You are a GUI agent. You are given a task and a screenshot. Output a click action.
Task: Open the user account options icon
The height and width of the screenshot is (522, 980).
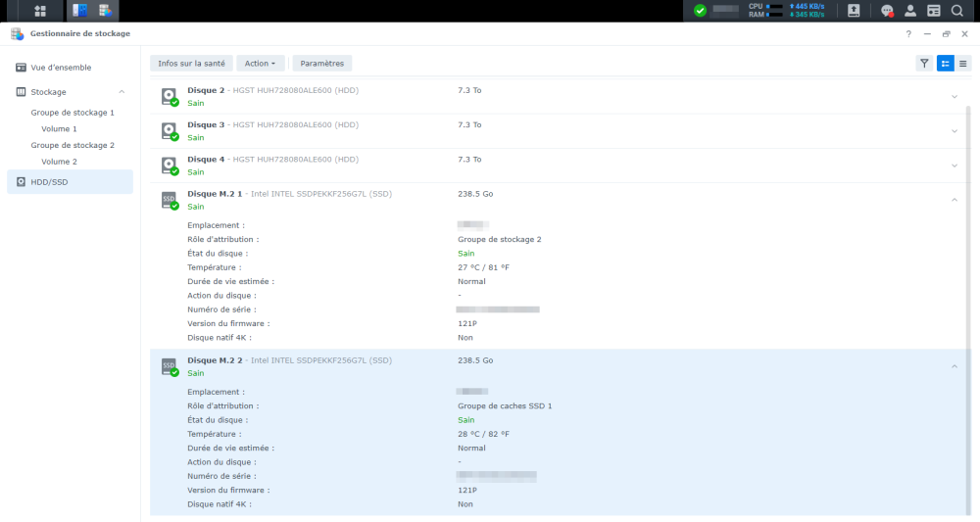pyautogui.click(x=910, y=11)
